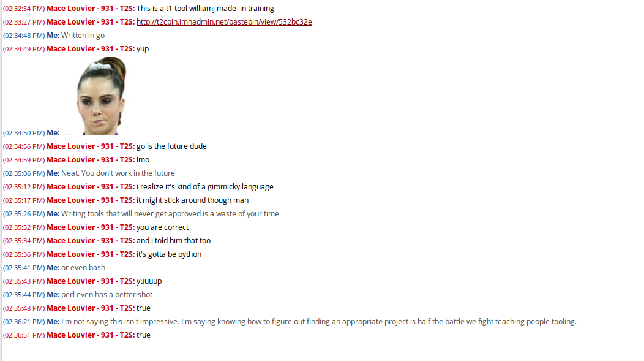644x361 pixels.
Task: Open the t2cbin pastebin link
Action: pyautogui.click(x=224, y=22)
